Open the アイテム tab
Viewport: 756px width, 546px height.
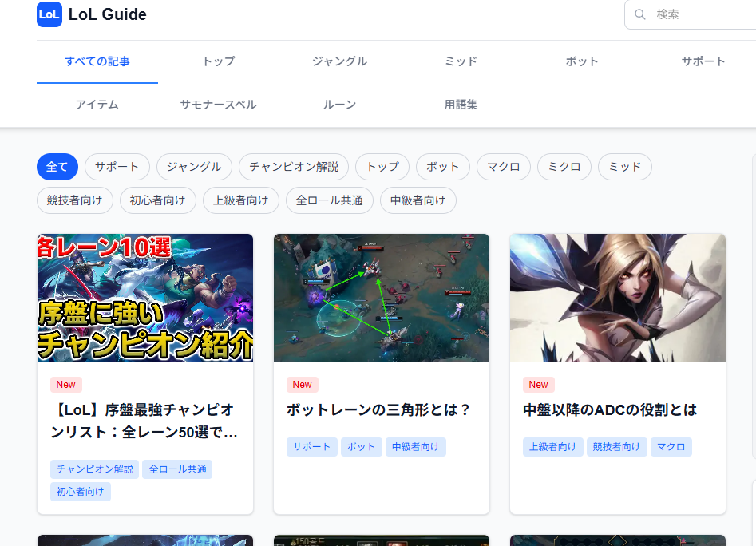(x=97, y=105)
